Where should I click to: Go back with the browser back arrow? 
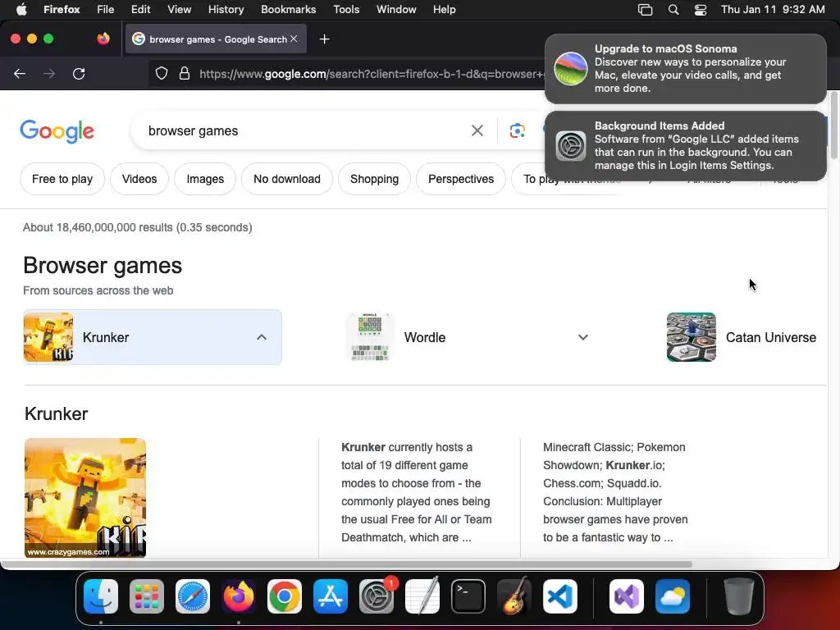pos(20,73)
